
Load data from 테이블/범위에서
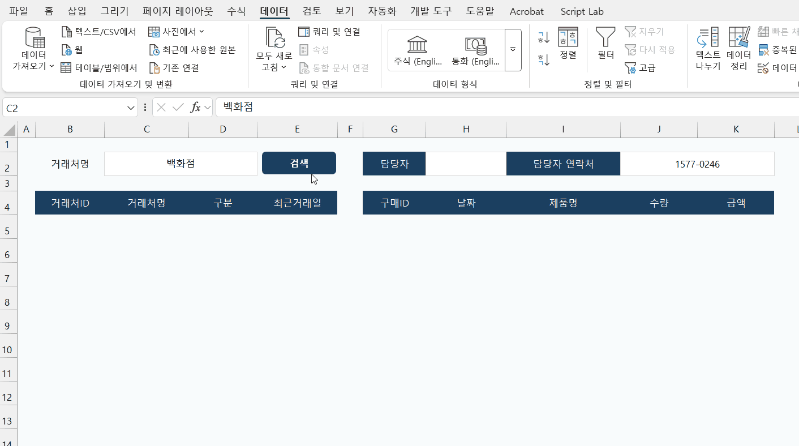[98, 68]
